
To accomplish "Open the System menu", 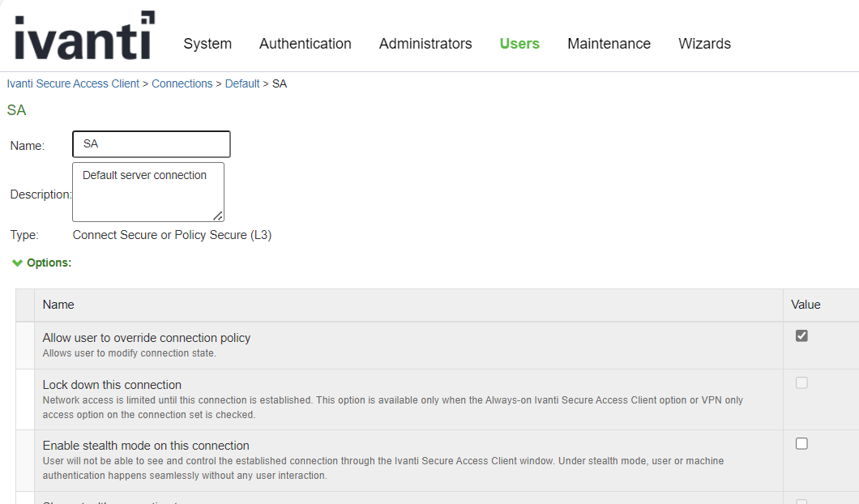I will [x=207, y=44].
